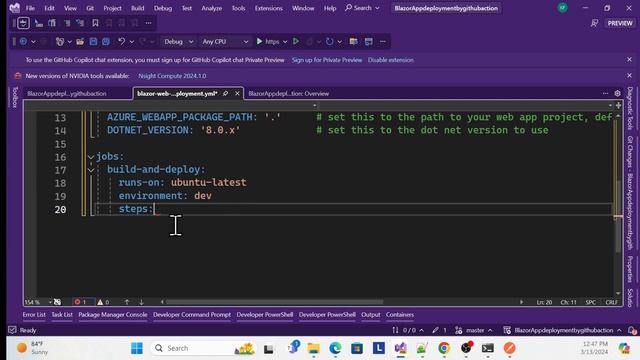640x360 pixels.
Task: Open the Toolbox side panel
Action: point(15,97)
